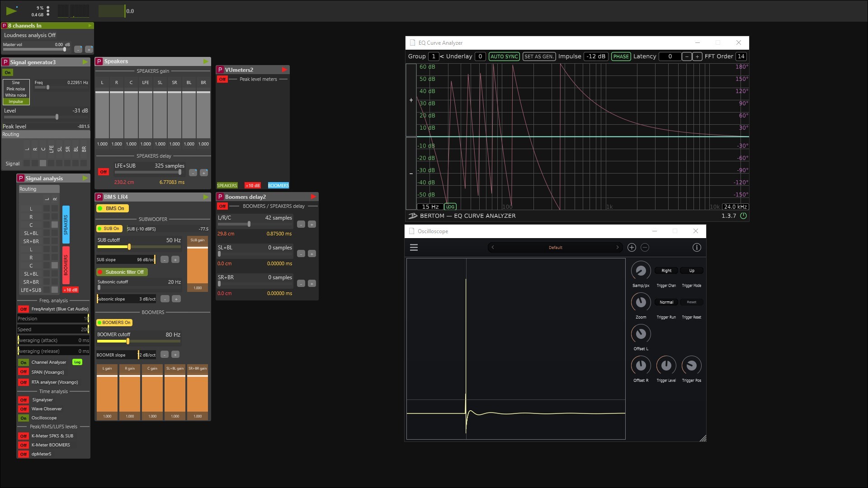The width and height of the screenshot is (868, 488).
Task: Click the green arrow on BMS LR4 header
Action: point(206,197)
